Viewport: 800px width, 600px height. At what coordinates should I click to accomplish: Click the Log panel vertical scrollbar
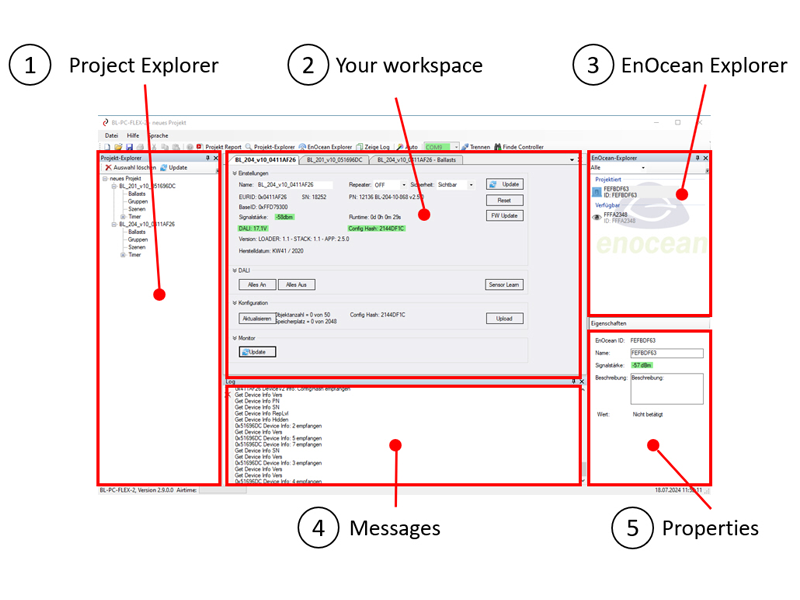tap(583, 430)
